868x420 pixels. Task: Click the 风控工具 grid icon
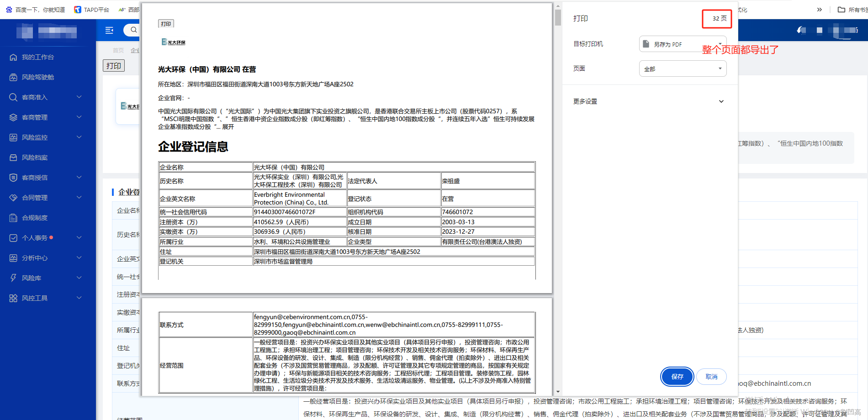13,298
